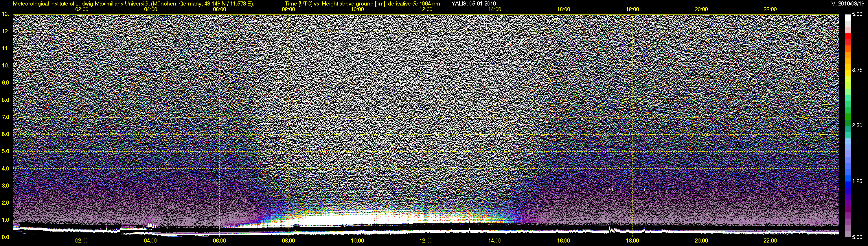Click the '0.0' height axis label
This screenshot has height=246, width=868.
click(x=5, y=237)
